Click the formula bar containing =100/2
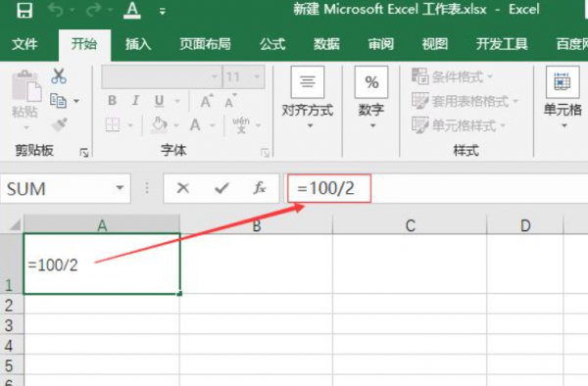The image size is (588, 386). pos(437,188)
